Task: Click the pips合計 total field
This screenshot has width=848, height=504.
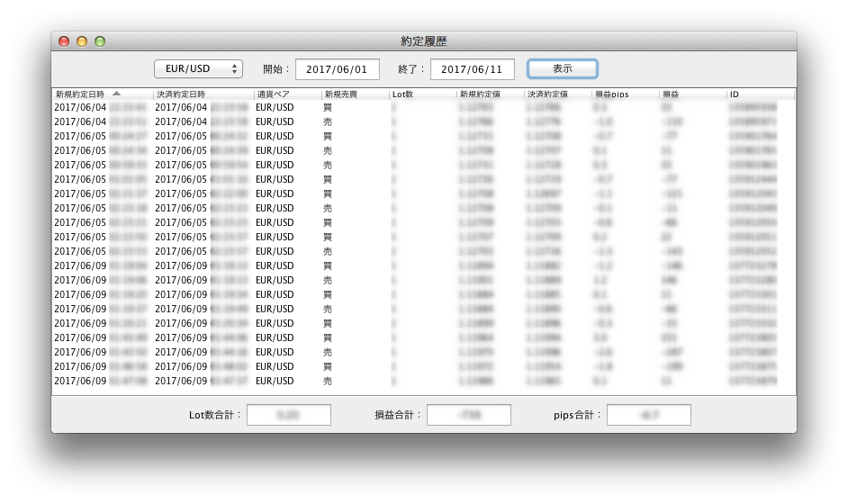Action: [649, 415]
